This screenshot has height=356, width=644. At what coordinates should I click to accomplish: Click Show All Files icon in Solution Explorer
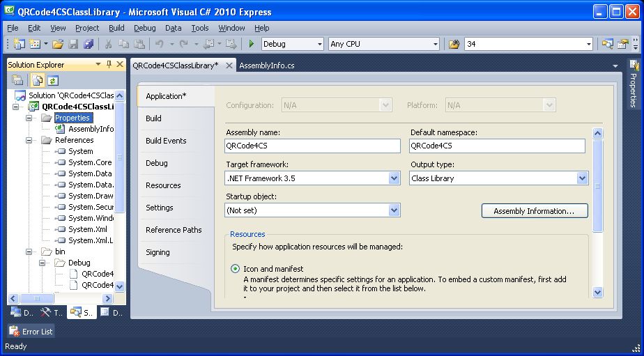pyautogui.click(x=37, y=80)
